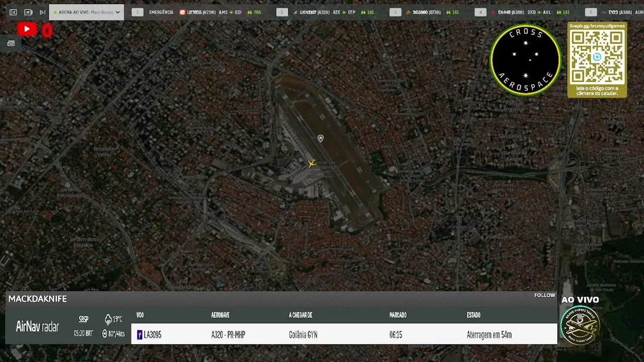Click the A CHEGAR DE column header
This screenshot has height=362, width=644.
[x=300, y=315]
